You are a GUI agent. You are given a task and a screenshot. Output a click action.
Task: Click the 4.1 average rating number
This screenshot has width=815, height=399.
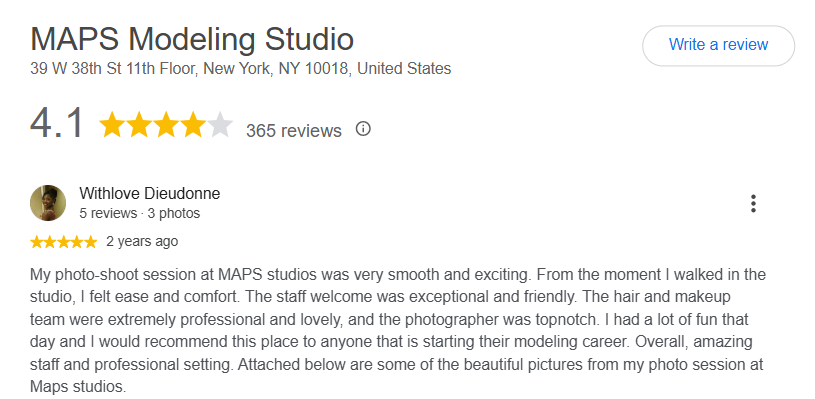(x=57, y=124)
